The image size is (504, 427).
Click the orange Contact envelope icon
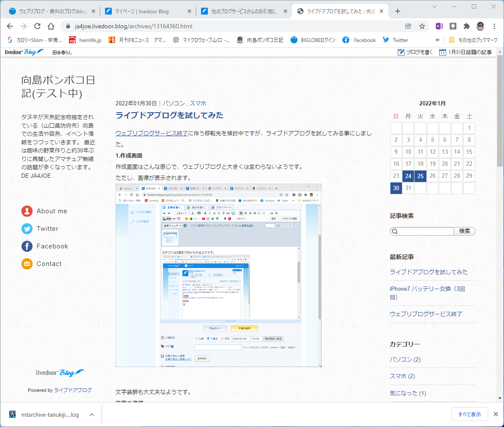pyautogui.click(x=27, y=264)
